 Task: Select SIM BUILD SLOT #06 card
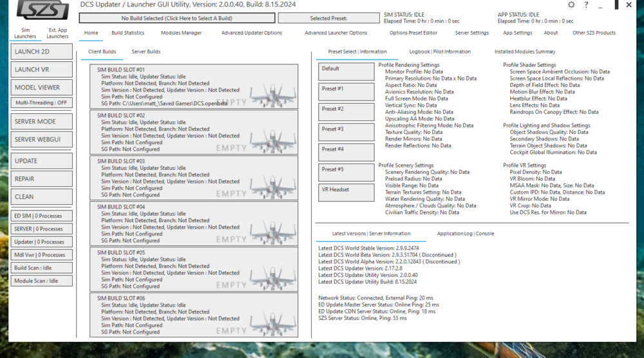point(194,315)
